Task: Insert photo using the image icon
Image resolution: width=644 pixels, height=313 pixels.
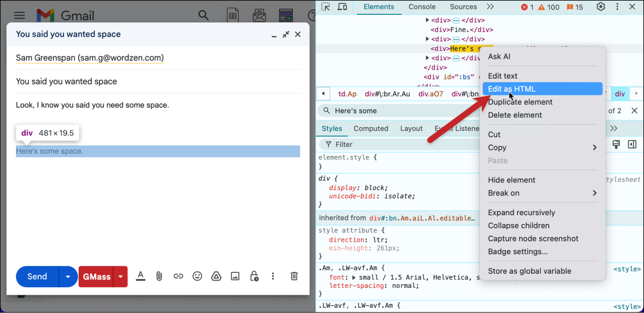Action: (x=235, y=276)
